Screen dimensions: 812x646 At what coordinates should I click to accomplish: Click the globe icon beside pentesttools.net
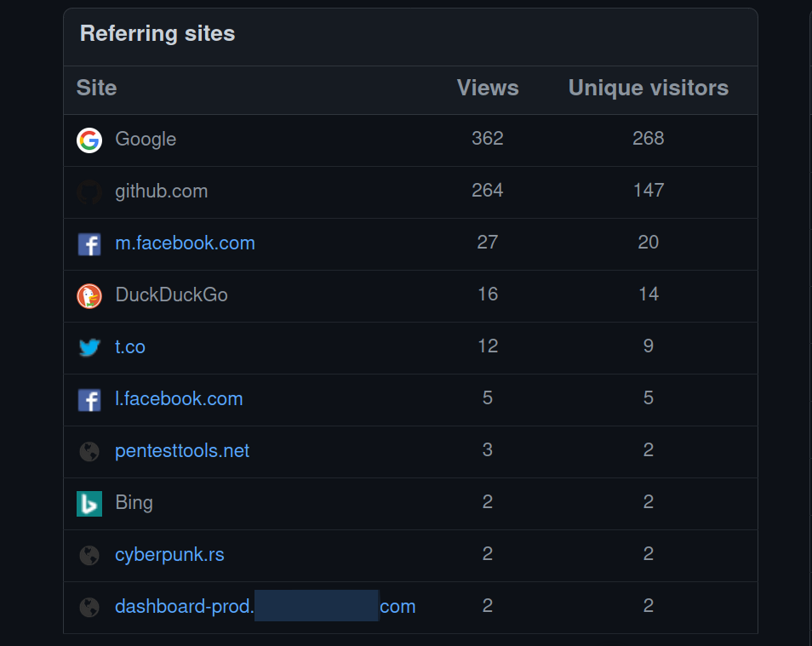tap(89, 451)
